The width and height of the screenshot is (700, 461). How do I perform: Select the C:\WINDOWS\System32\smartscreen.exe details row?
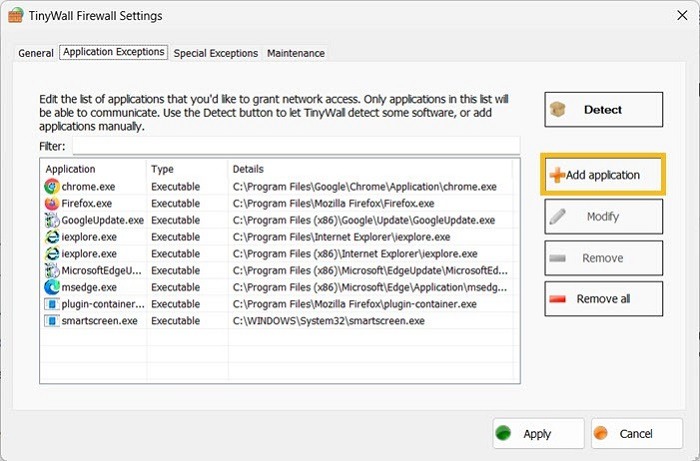[x=328, y=321]
